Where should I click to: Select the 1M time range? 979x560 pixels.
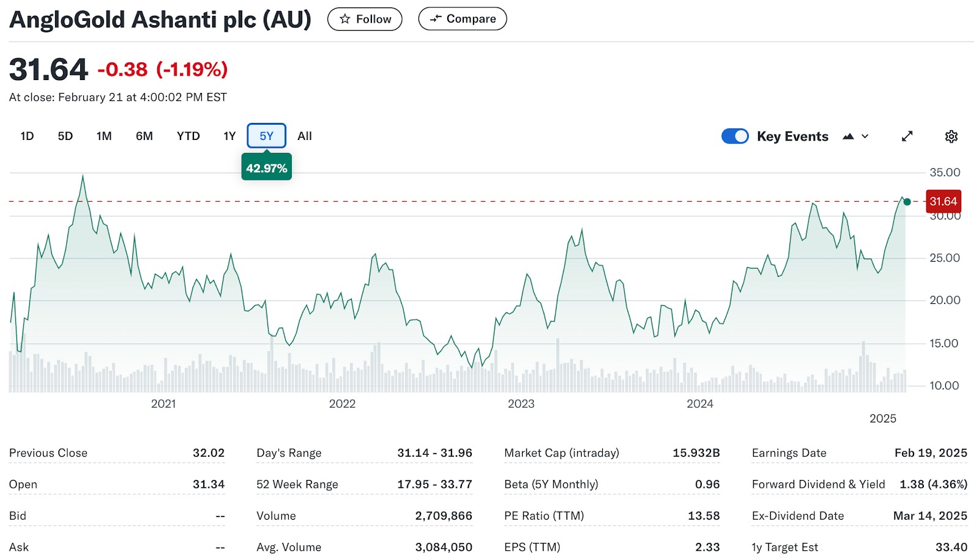point(104,136)
